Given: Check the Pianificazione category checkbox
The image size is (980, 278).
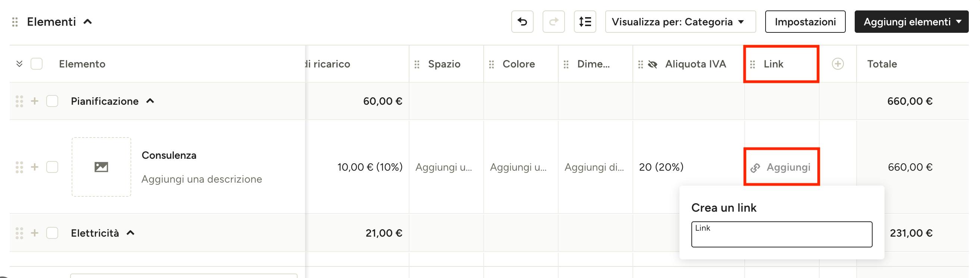Looking at the screenshot, I should pyautogui.click(x=52, y=101).
